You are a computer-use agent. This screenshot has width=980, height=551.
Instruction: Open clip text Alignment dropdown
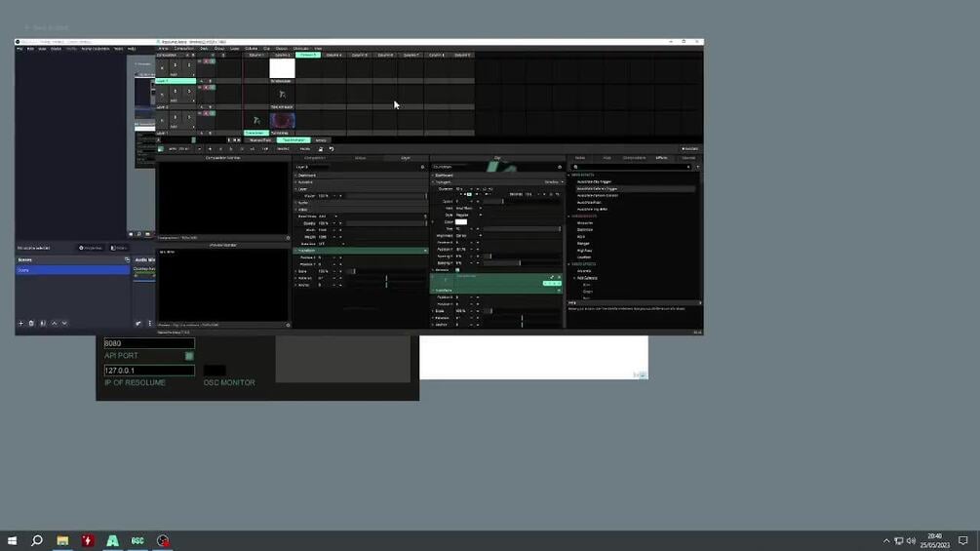click(469, 236)
